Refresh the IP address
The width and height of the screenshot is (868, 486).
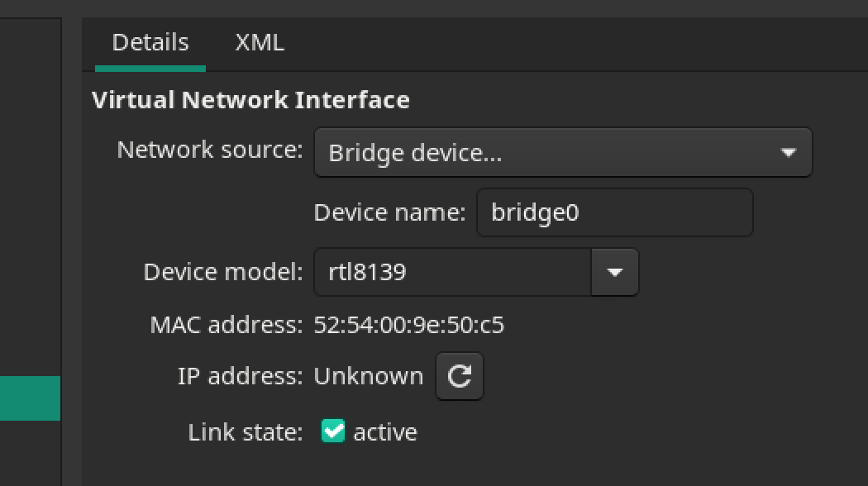coord(460,377)
